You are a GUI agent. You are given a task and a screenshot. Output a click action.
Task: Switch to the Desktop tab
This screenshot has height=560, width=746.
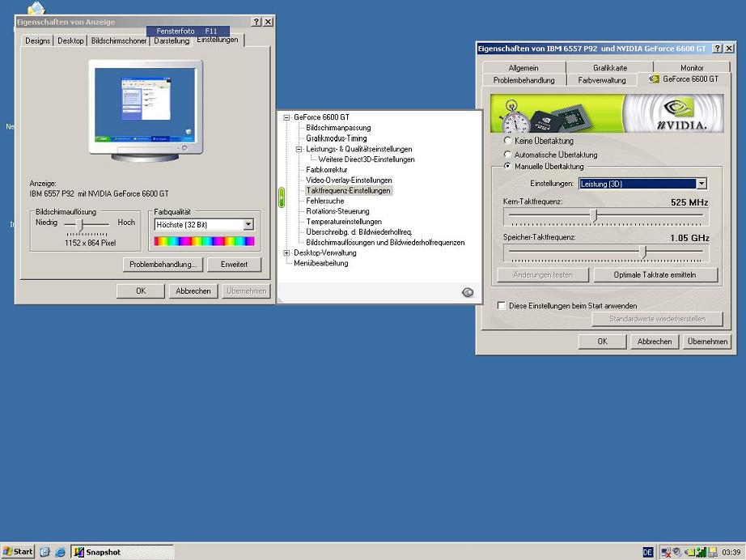tap(70, 41)
